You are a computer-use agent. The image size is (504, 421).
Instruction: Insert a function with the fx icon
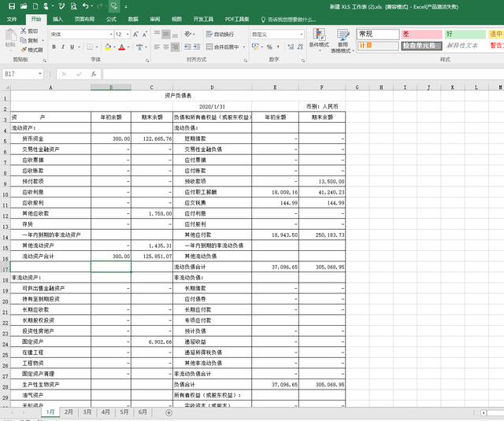[x=94, y=74]
